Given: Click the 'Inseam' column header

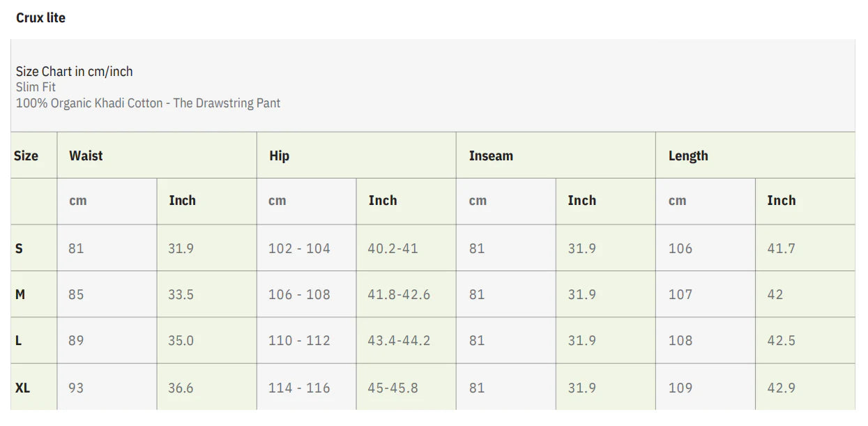Looking at the screenshot, I should [491, 155].
